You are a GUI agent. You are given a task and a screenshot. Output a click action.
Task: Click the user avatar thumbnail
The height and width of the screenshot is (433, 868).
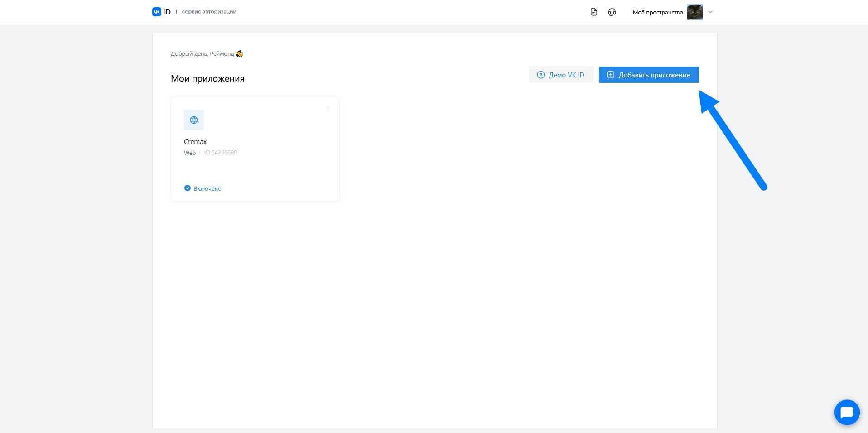click(x=695, y=12)
